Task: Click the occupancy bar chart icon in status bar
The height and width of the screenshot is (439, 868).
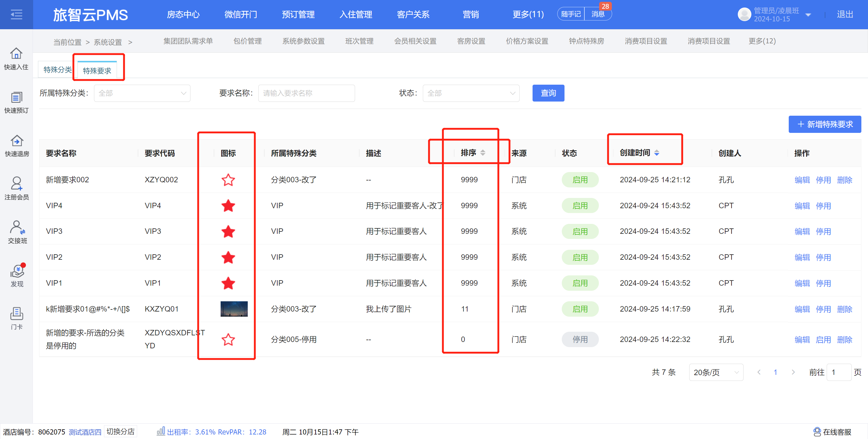Action: pyautogui.click(x=161, y=431)
